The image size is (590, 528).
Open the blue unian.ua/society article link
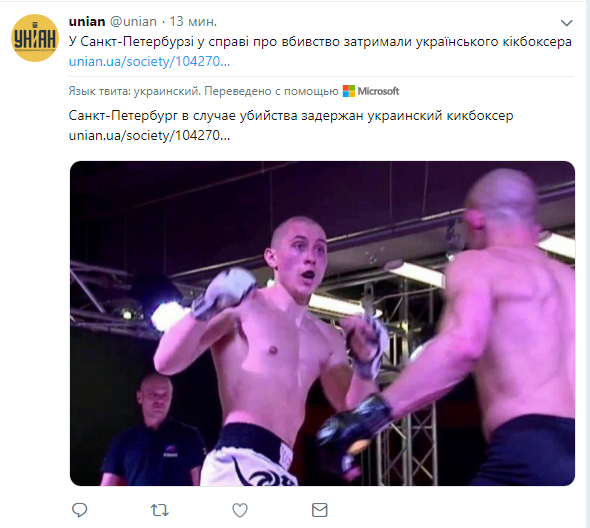(149, 61)
